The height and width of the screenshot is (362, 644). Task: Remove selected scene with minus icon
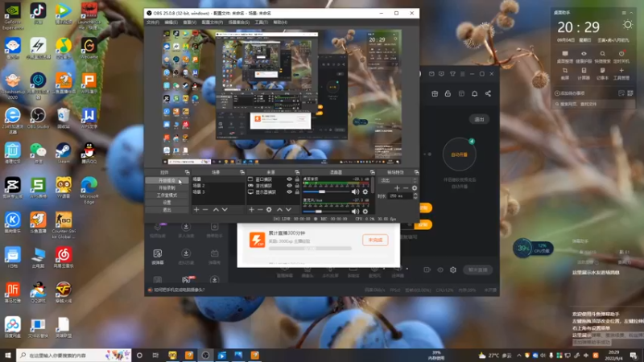205,210
